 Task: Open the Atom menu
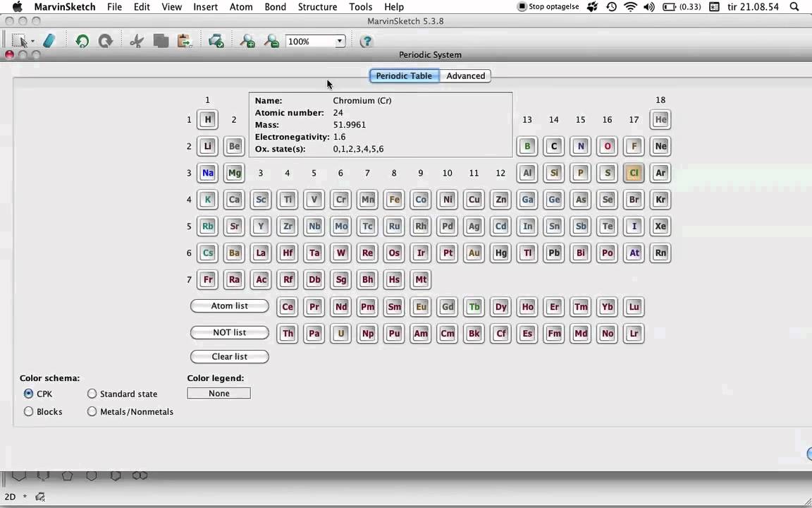point(241,7)
